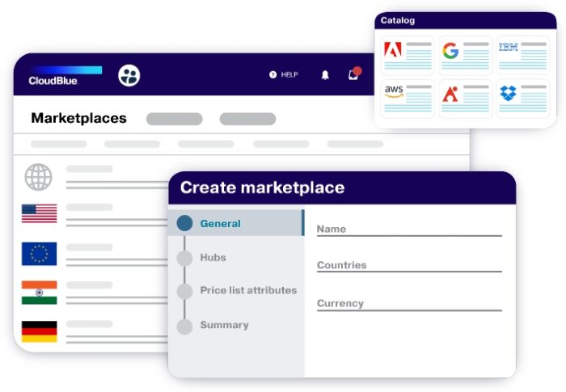Click the Price list attributes circle marker
The height and width of the screenshot is (392, 566).
185,291
